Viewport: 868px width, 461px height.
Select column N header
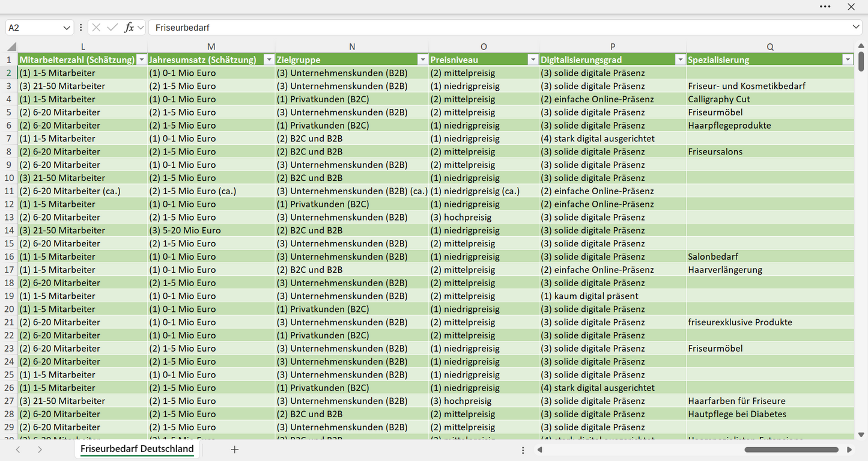[352, 47]
